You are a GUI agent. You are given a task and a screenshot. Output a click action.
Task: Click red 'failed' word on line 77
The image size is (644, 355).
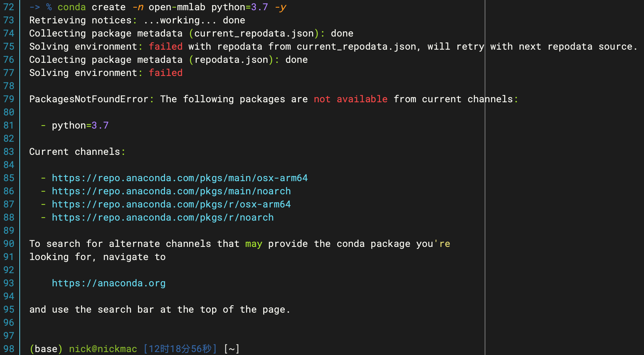point(165,73)
